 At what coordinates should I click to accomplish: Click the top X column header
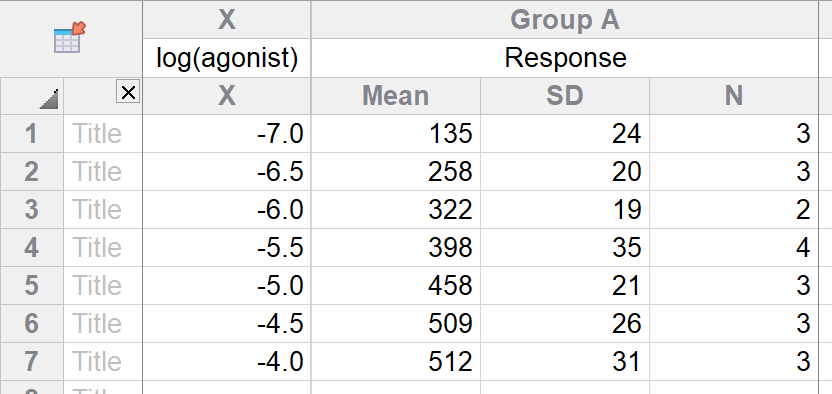click(x=227, y=20)
